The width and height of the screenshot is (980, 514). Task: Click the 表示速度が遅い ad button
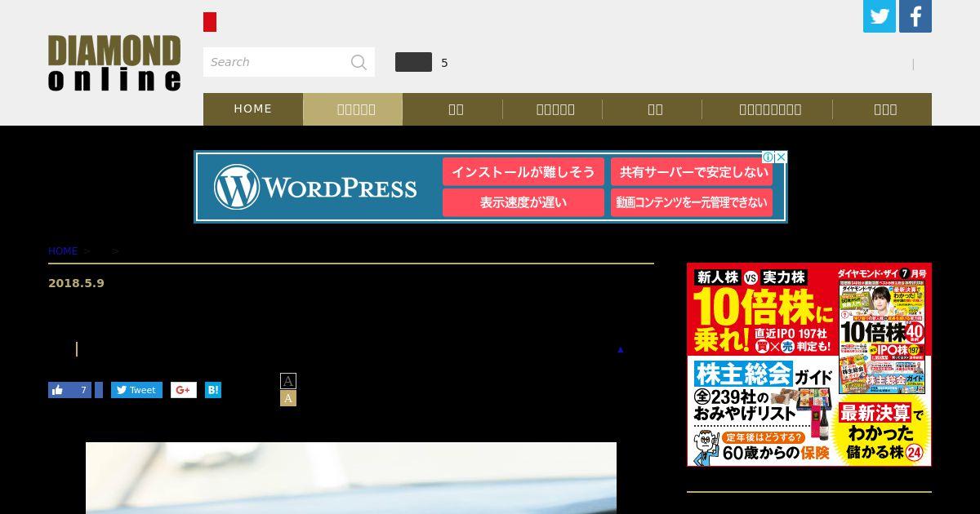(523, 202)
